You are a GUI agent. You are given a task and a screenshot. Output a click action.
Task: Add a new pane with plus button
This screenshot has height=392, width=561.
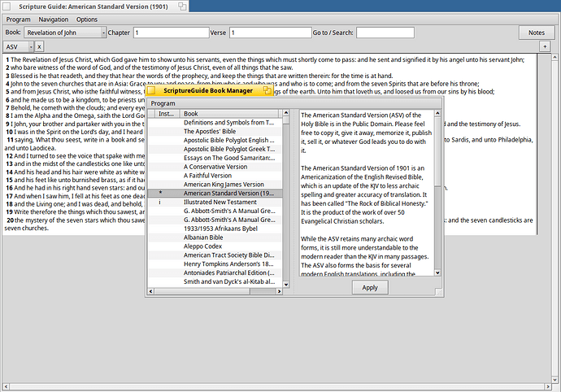coord(545,46)
